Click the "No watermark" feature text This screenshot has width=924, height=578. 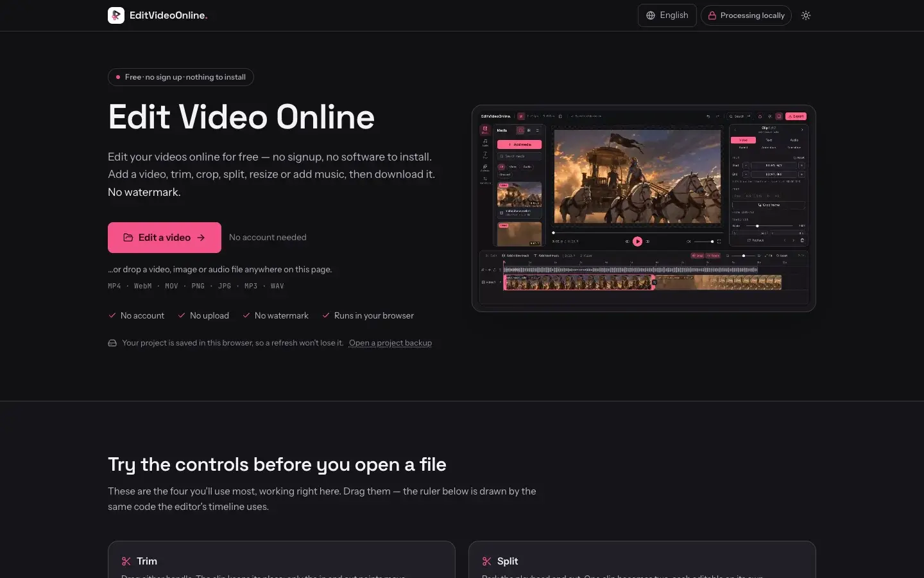282,315
